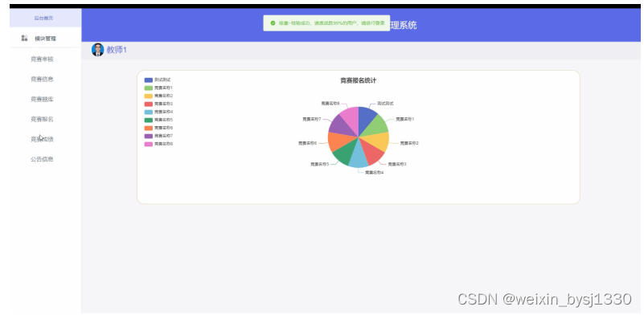The height and width of the screenshot is (315, 644).
Task: Toggle 竞赛名称4 entry in chart legend
Action: 158,112
